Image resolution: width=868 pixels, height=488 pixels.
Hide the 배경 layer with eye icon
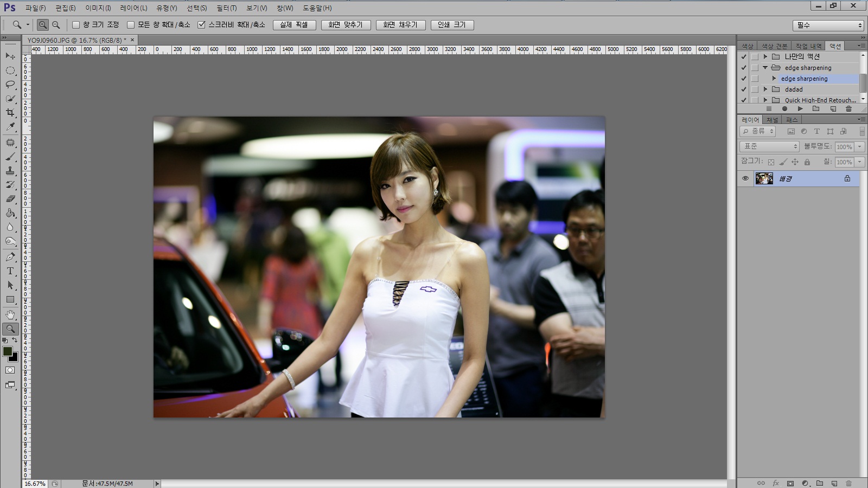click(x=745, y=178)
